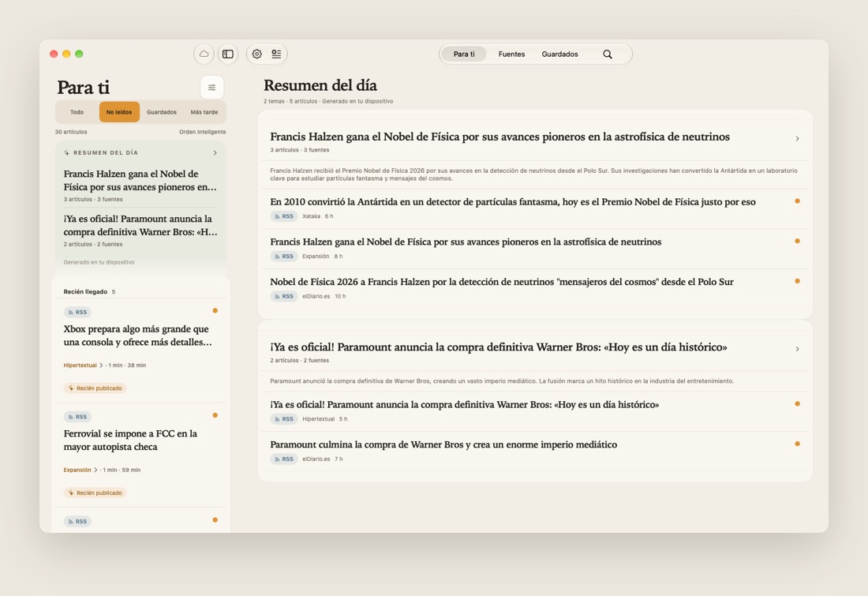Click the Recién publicado tag on Ferrovial card

[95, 493]
